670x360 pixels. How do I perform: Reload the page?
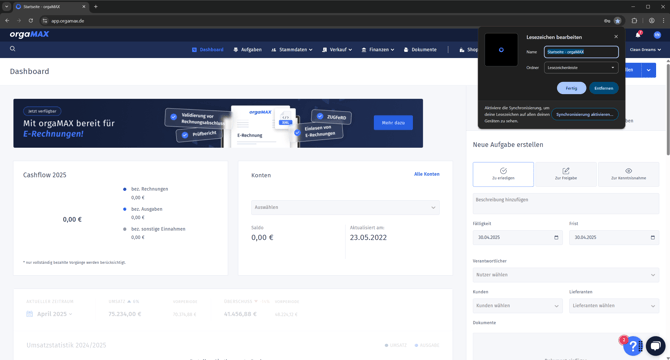tap(31, 20)
